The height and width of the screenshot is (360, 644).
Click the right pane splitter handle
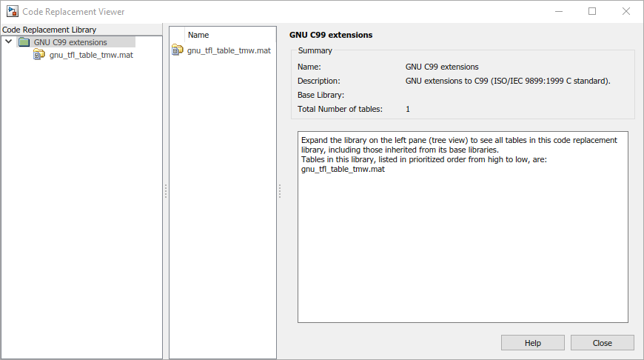click(280, 191)
